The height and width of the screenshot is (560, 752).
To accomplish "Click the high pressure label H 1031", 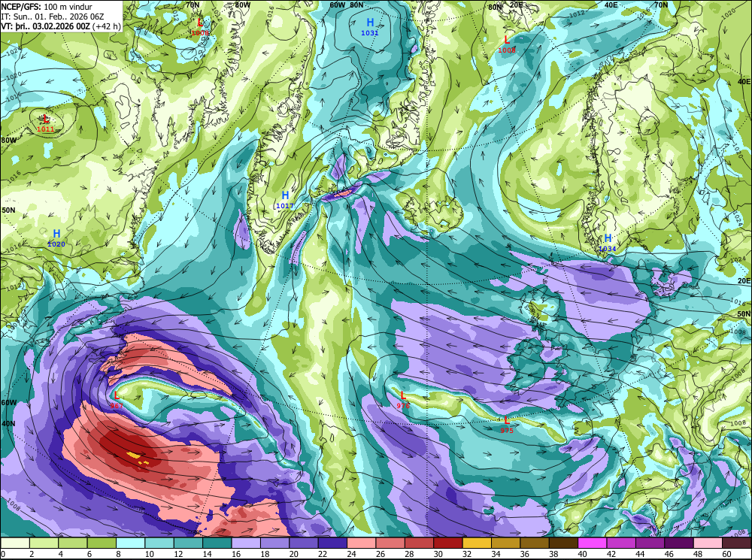I will [370, 27].
